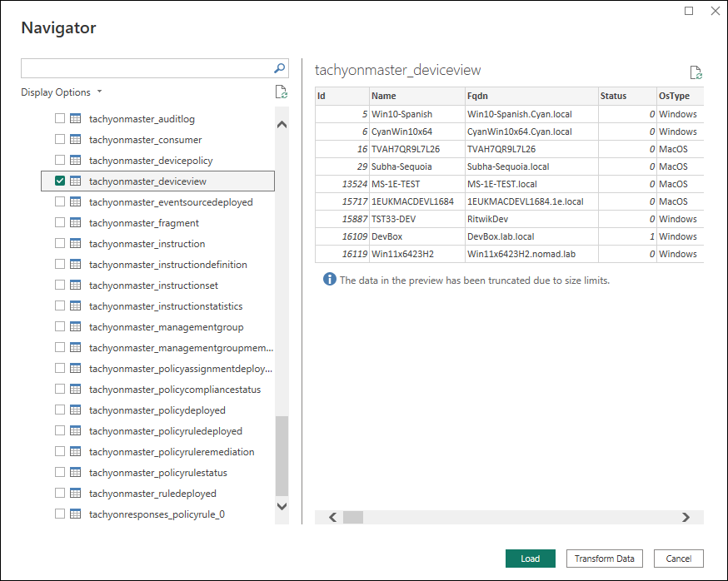Refresh the tachyonmaster_deviceview preview
This screenshot has height=581, width=728.
pyautogui.click(x=696, y=73)
